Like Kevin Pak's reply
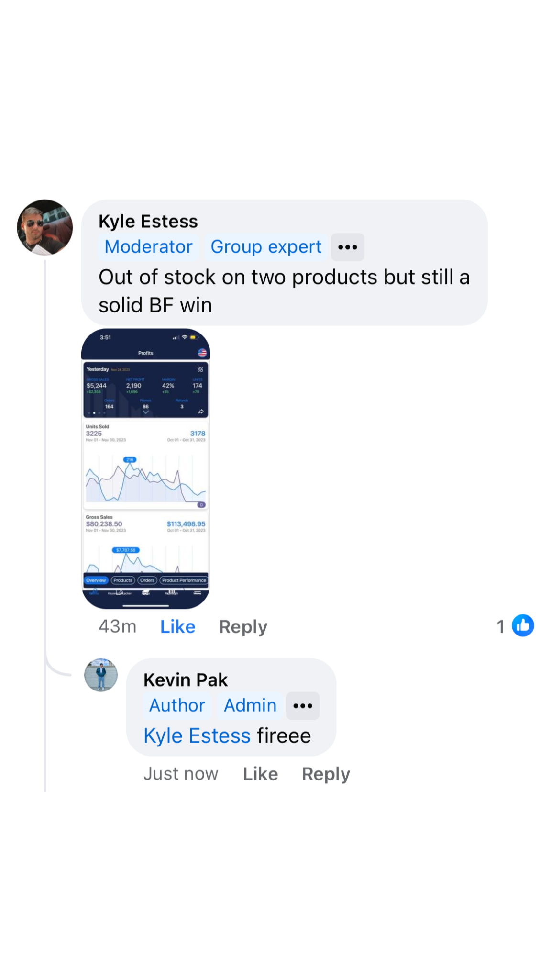The width and height of the screenshot is (551, 980). 260,774
